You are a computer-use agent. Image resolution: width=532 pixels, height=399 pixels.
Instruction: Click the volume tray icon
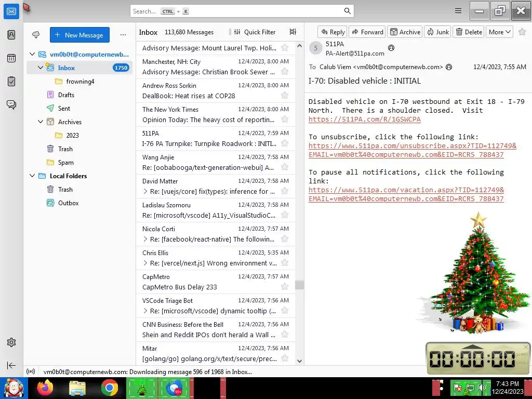(482, 388)
